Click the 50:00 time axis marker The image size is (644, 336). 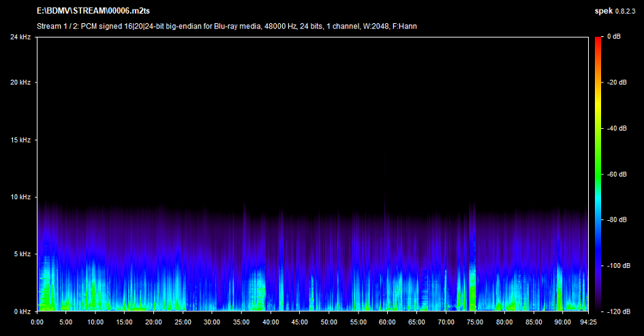pos(329,322)
